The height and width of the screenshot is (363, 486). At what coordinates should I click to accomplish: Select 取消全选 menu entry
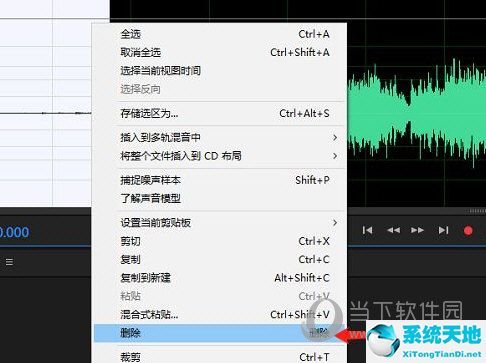[x=220, y=52]
